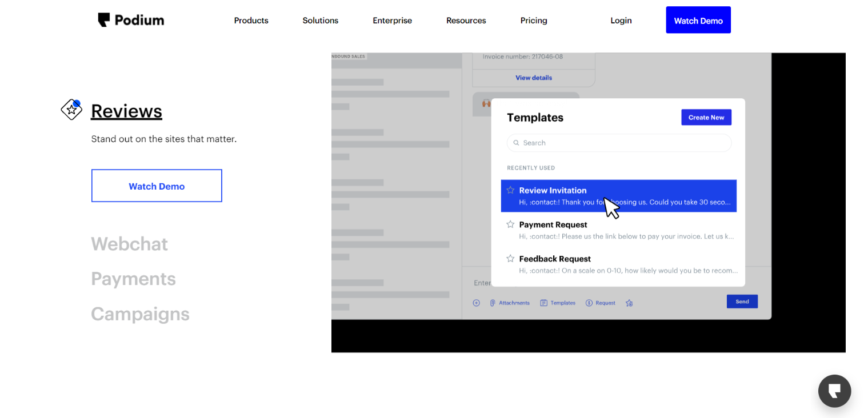Go to the Pricing page

534,21
